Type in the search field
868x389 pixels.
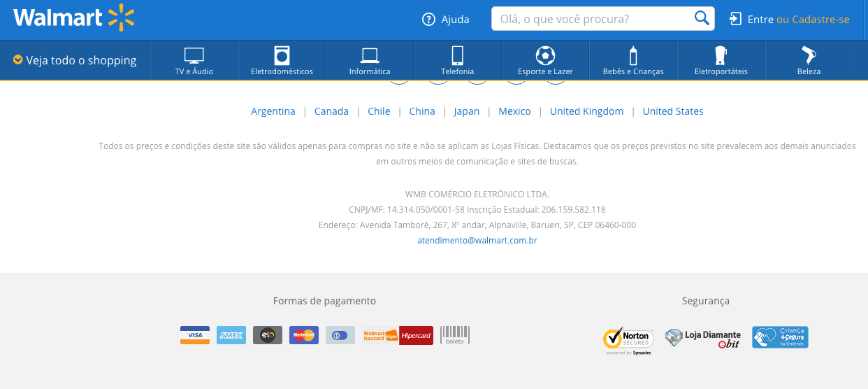tap(591, 19)
